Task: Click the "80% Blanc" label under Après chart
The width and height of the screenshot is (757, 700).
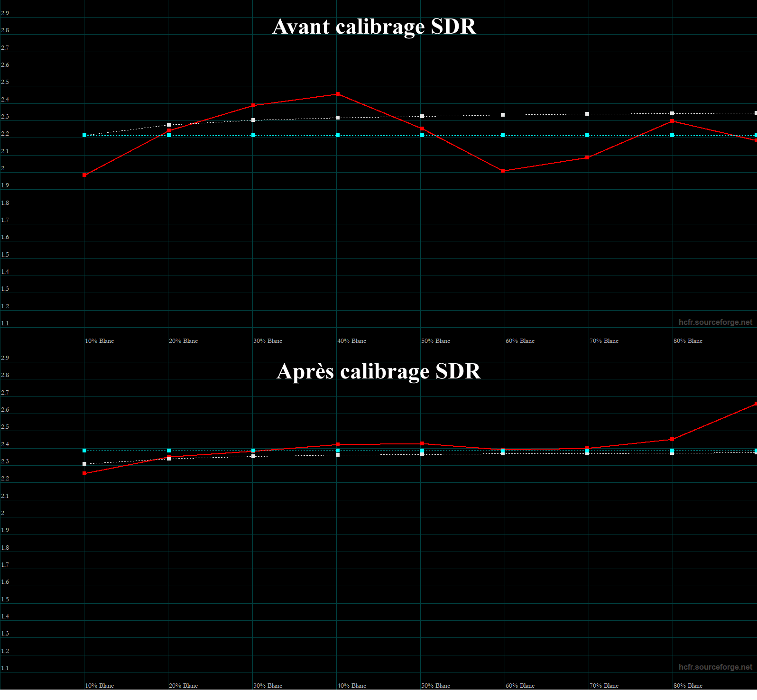Action: click(x=688, y=686)
